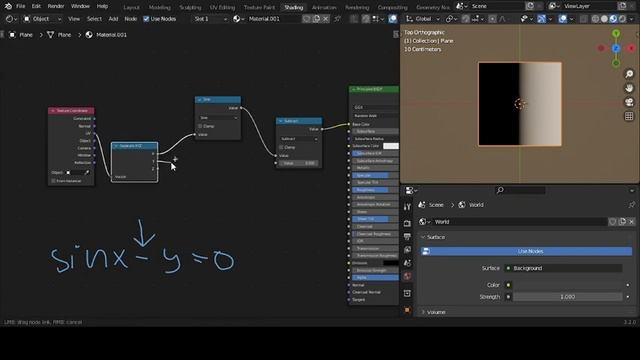Open the Subtract node operation dropdown
The width and height of the screenshot is (640, 360).
click(x=299, y=139)
